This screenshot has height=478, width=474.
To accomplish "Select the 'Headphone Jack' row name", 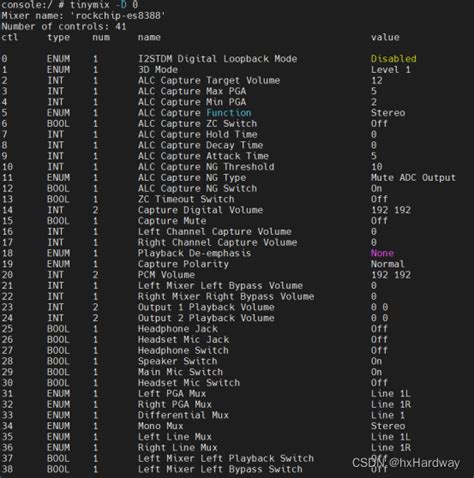I will [177, 329].
